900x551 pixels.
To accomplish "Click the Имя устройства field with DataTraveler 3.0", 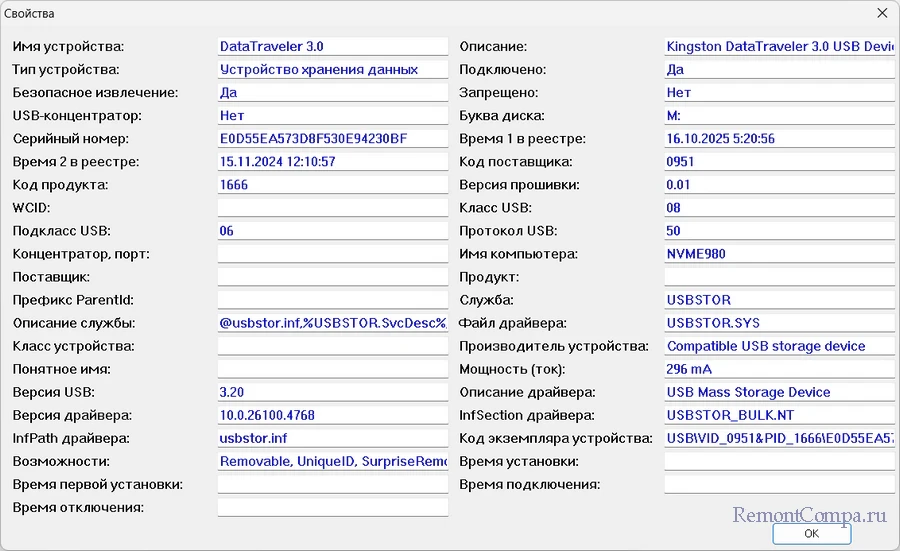I will pos(332,46).
